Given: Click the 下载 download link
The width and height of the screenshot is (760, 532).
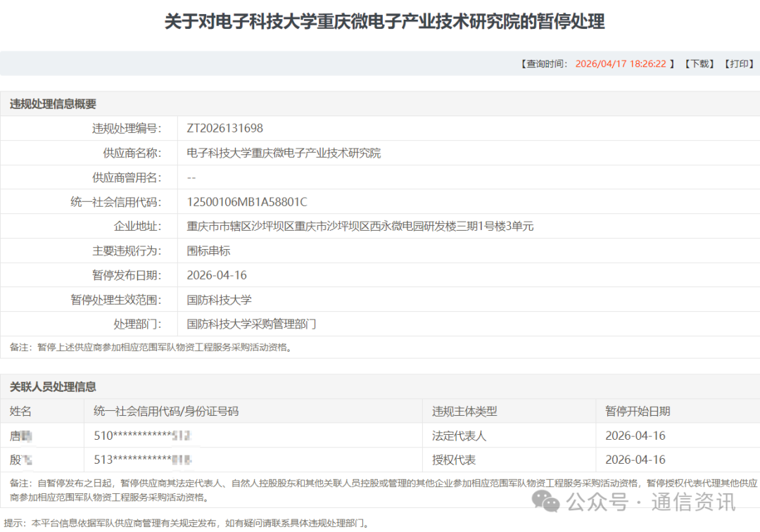Looking at the screenshot, I should [x=699, y=63].
